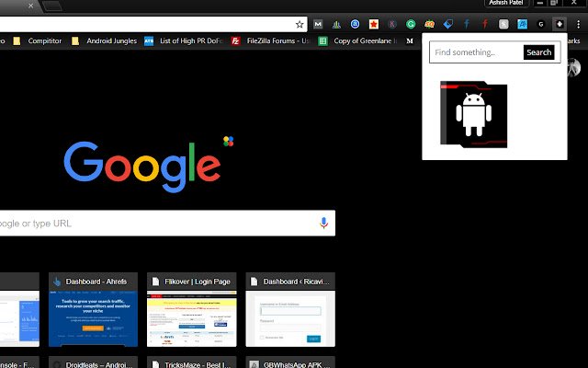The height and width of the screenshot is (368, 588).
Task: Bookmark this page with the star icon
Action: (300, 25)
